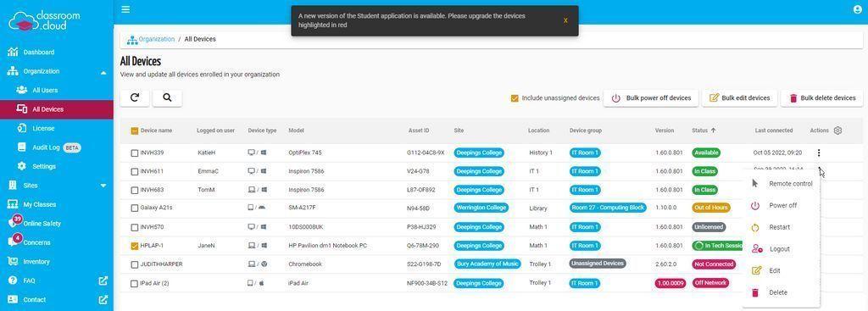The height and width of the screenshot is (311, 868).
Task: Click the Dashboard icon in sidebar
Action: coord(13,52)
